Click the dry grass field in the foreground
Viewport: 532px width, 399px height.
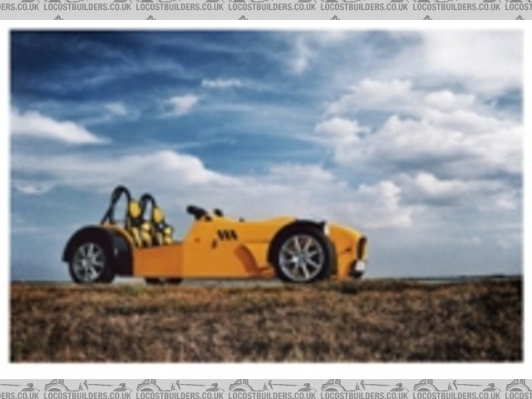pos(266,324)
